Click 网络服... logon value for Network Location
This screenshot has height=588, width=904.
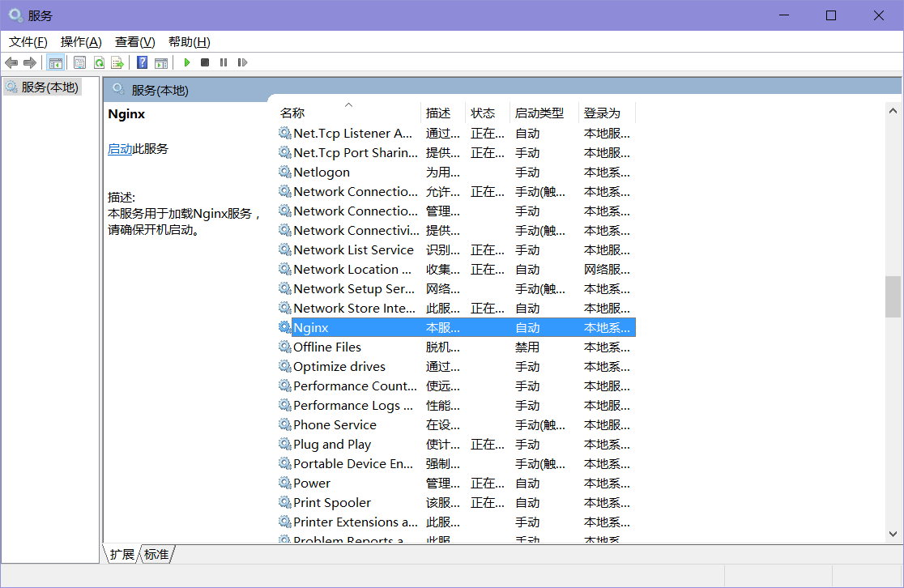607,269
